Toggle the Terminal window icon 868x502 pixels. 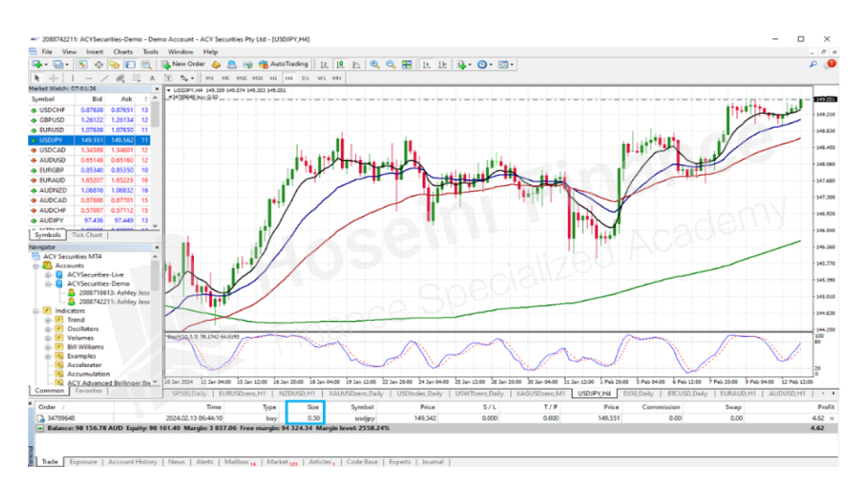(130, 64)
